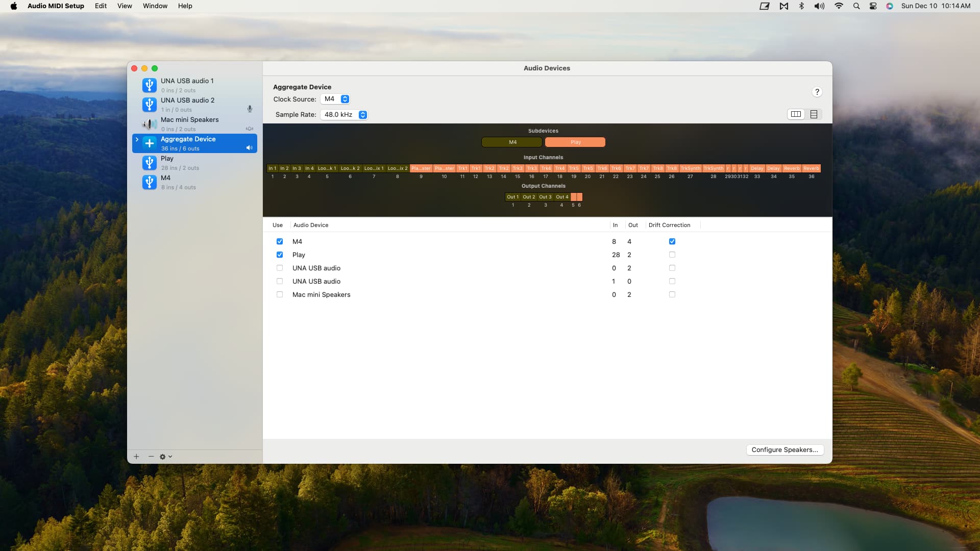
Task: Check the Use box for Mac mini Speakers
Action: (280, 294)
